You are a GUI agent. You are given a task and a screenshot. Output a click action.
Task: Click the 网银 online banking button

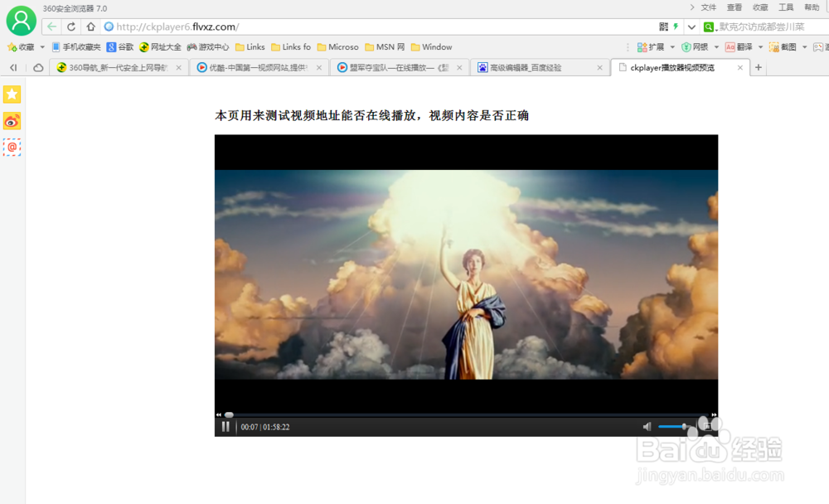tap(695, 47)
